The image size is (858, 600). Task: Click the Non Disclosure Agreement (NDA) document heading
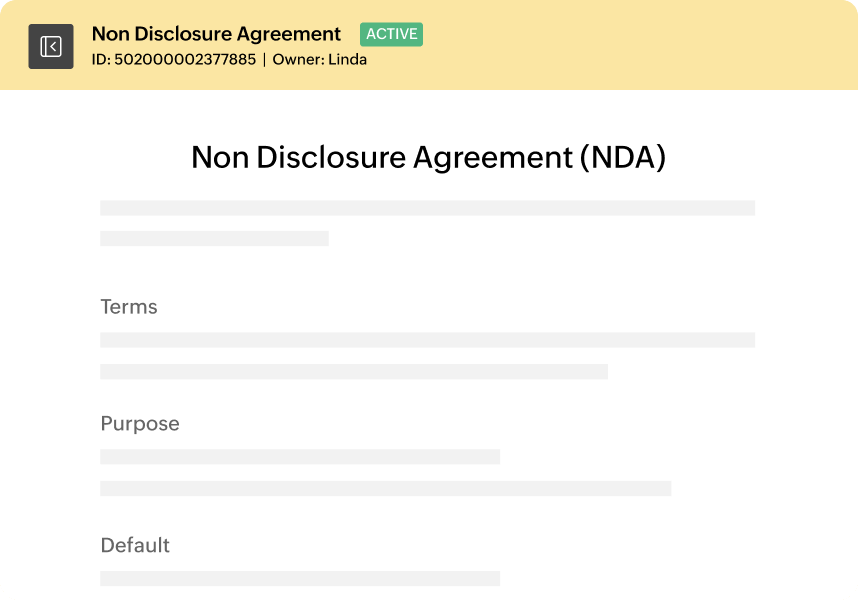tap(428, 158)
